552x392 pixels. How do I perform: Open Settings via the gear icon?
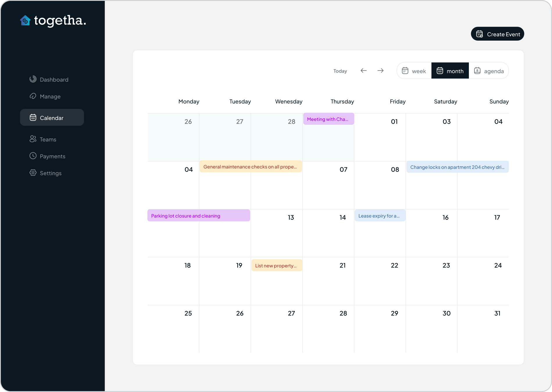(33, 173)
